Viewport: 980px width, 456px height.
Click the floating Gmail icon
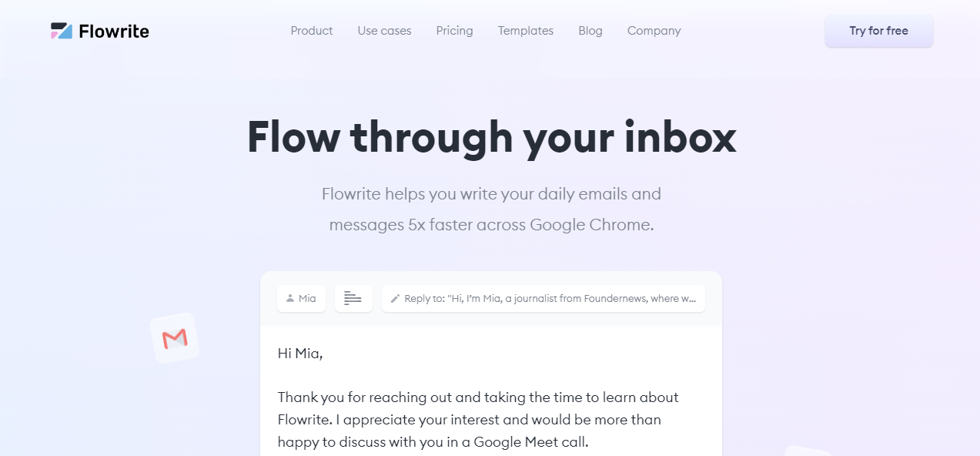click(175, 338)
